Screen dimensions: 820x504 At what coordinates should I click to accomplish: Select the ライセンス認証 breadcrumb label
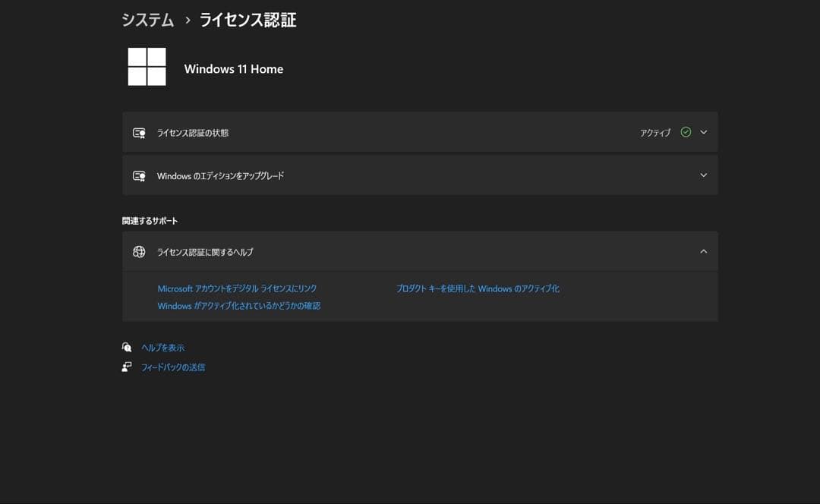click(247, 20)
